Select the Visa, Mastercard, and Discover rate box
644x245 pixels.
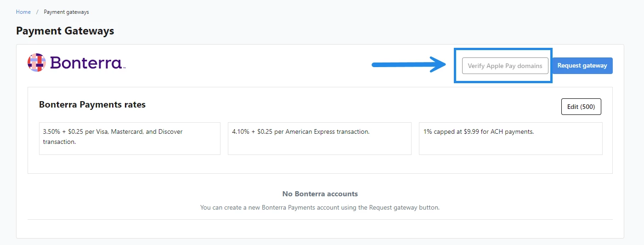click(130, 138)
